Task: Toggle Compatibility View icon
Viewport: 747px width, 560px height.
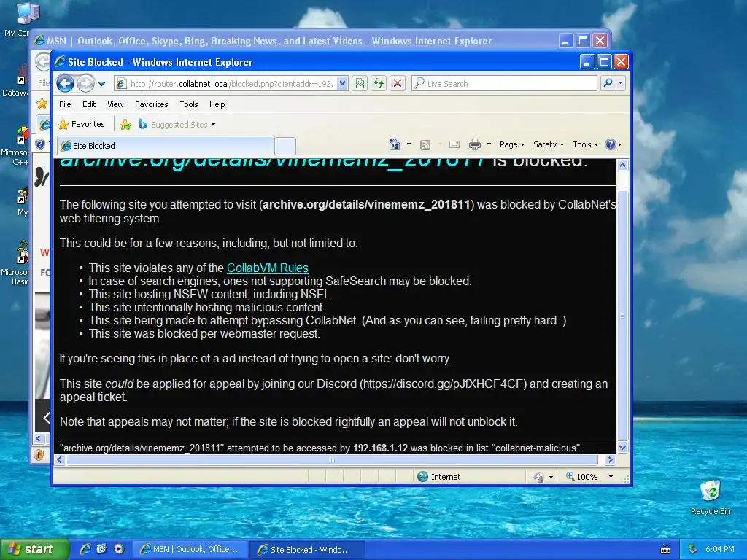Action: [360, 83]
